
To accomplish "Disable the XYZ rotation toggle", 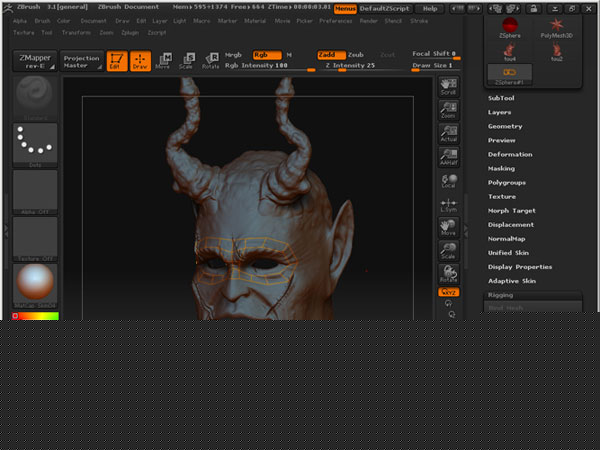I will click(x=449, y=292).
